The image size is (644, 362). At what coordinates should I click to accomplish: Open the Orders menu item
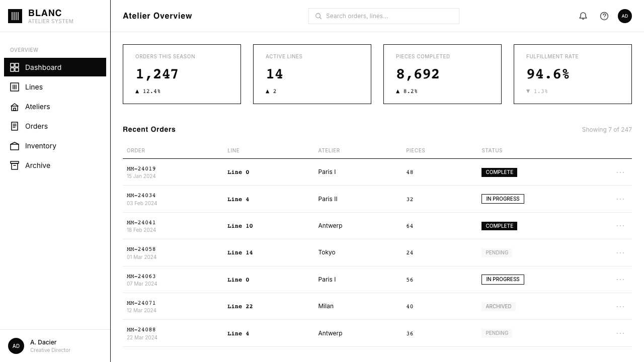pyautogui.click(x=55, y=126)
